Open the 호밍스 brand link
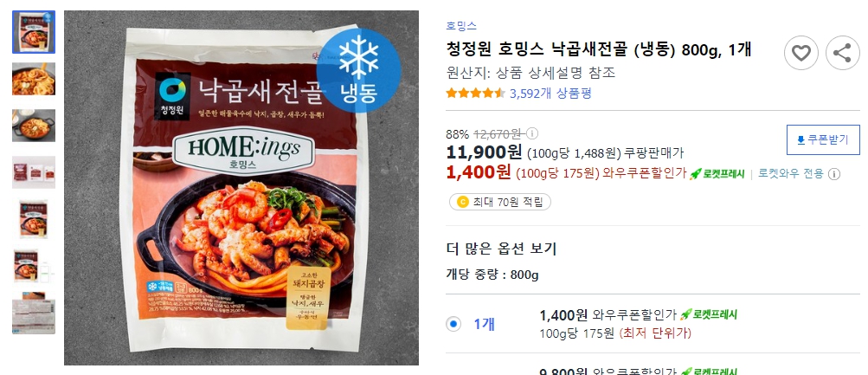Image resolution: width=868 pixels, height=375 pixels. (x=461, y=25)
